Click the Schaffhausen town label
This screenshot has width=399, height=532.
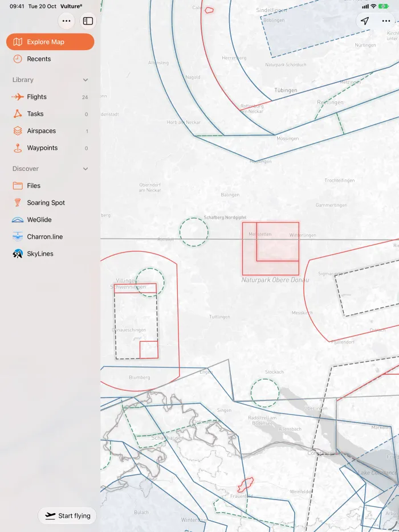click(x=168, y=437)
